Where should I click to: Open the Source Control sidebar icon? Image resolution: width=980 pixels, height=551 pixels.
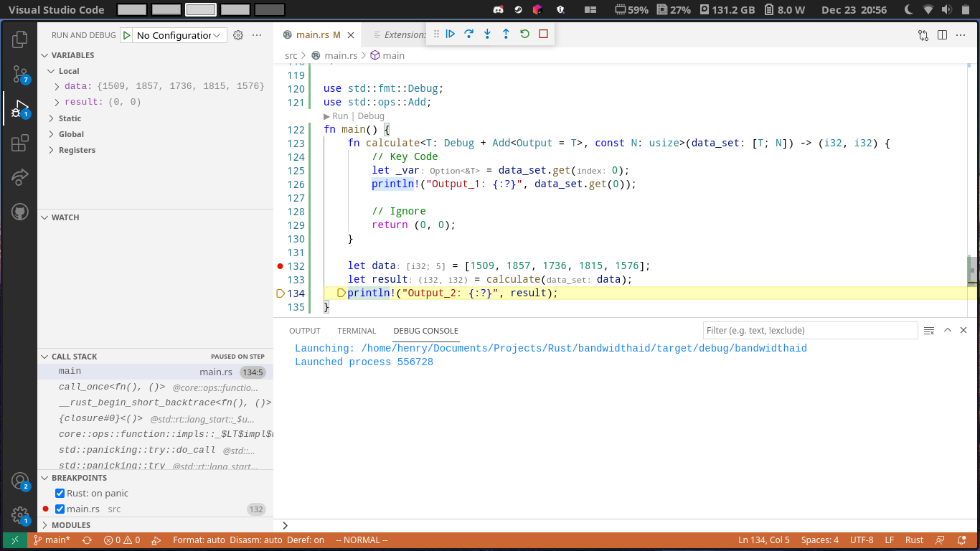point(19,74)
